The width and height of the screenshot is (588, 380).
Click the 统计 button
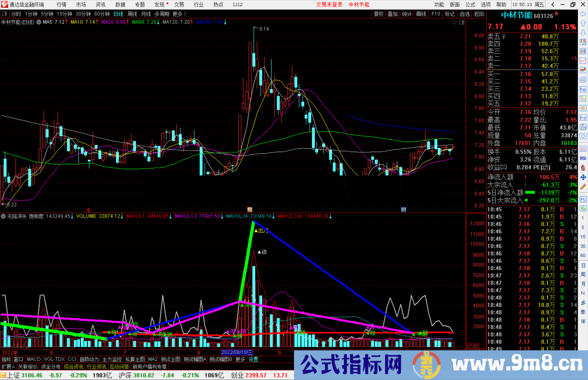pyautogui.click(x=407, y=14)
